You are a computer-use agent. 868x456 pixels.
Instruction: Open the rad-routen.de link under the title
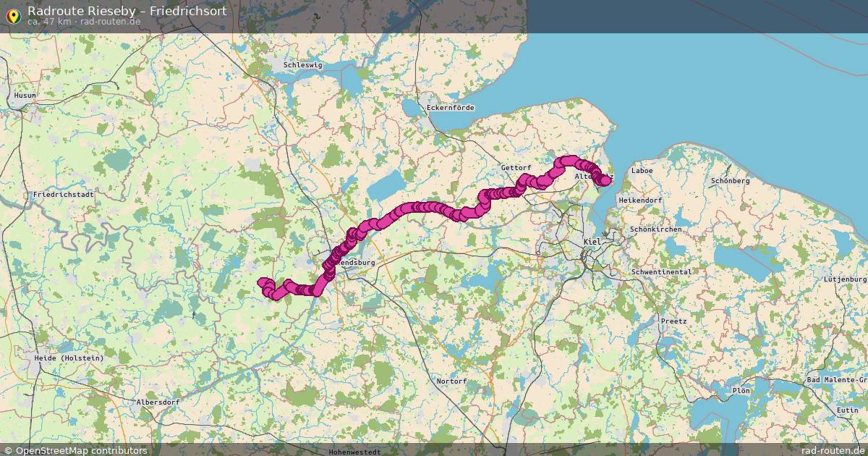111,22
